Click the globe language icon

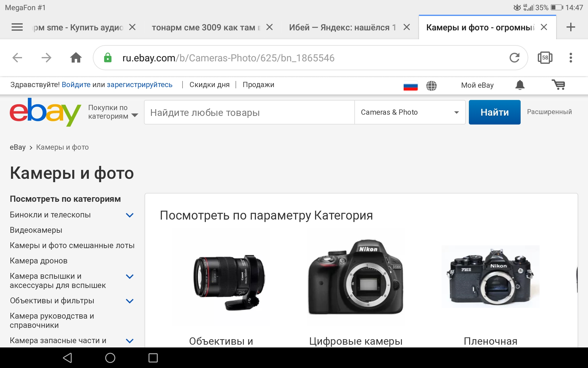tap(431, 86)
